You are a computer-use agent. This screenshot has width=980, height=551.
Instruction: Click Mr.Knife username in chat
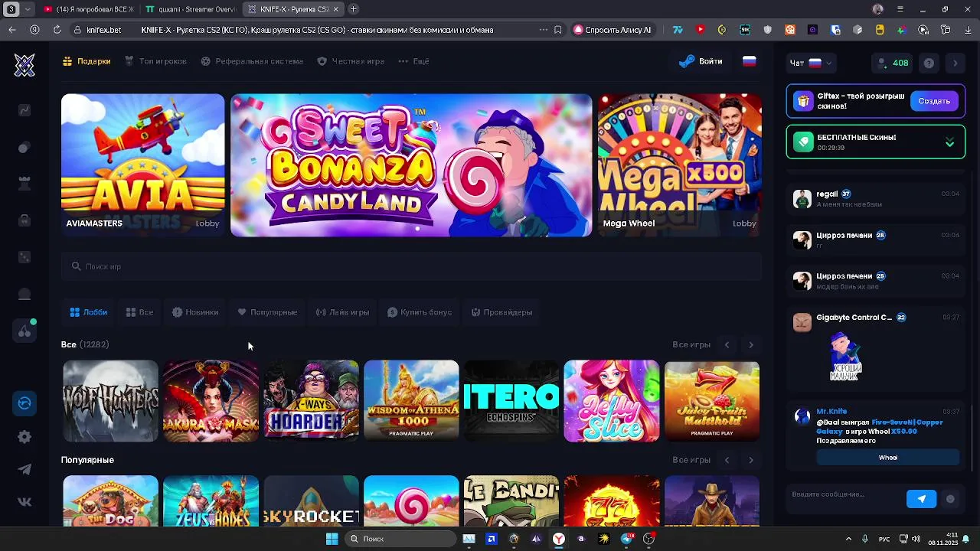tap(831, 412)
